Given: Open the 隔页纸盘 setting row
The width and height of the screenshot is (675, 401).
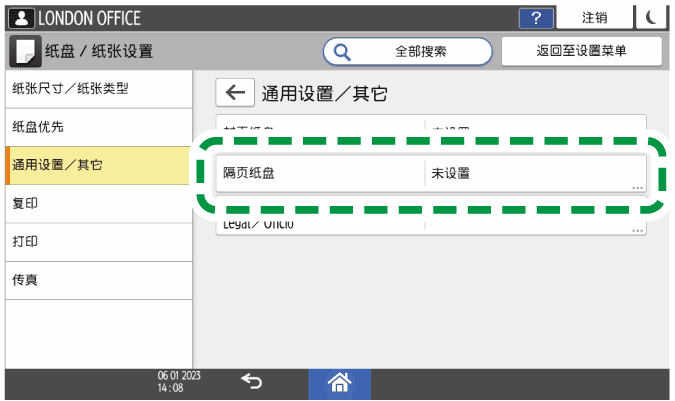Looking at the screenshot, I should point(431,173).
